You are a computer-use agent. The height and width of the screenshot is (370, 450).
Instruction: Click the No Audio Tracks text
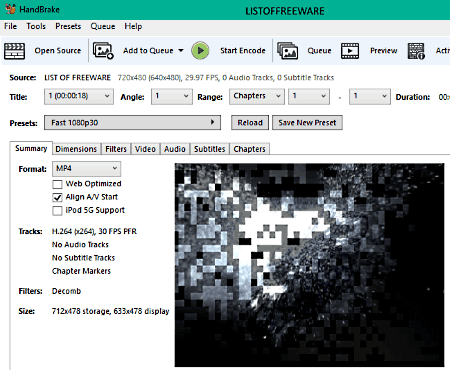coord(80,245)
